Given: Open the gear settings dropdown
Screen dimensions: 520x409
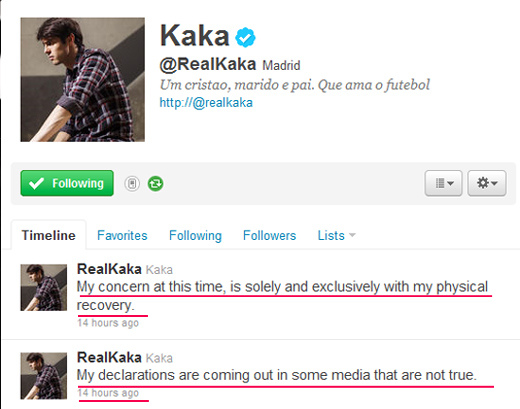Looking at the screenshot, I should [487, 183].
